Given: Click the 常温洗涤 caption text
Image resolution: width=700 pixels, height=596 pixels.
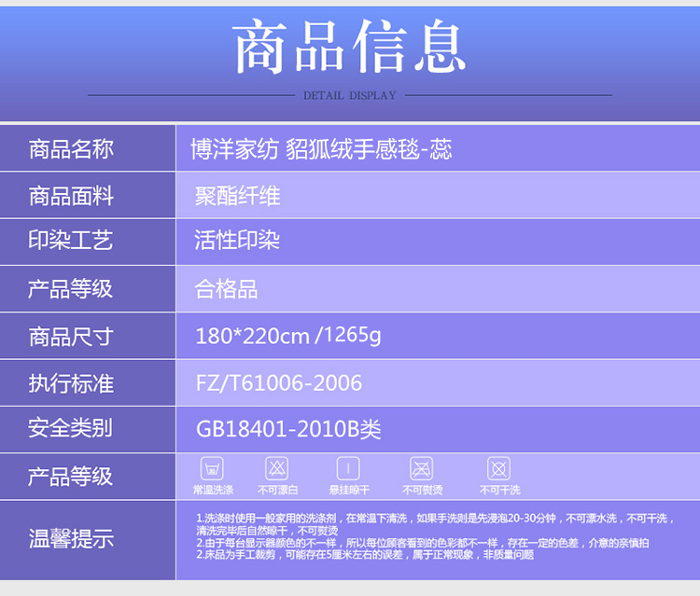Looking at the screenshot, I should click(x=213, y=490).
